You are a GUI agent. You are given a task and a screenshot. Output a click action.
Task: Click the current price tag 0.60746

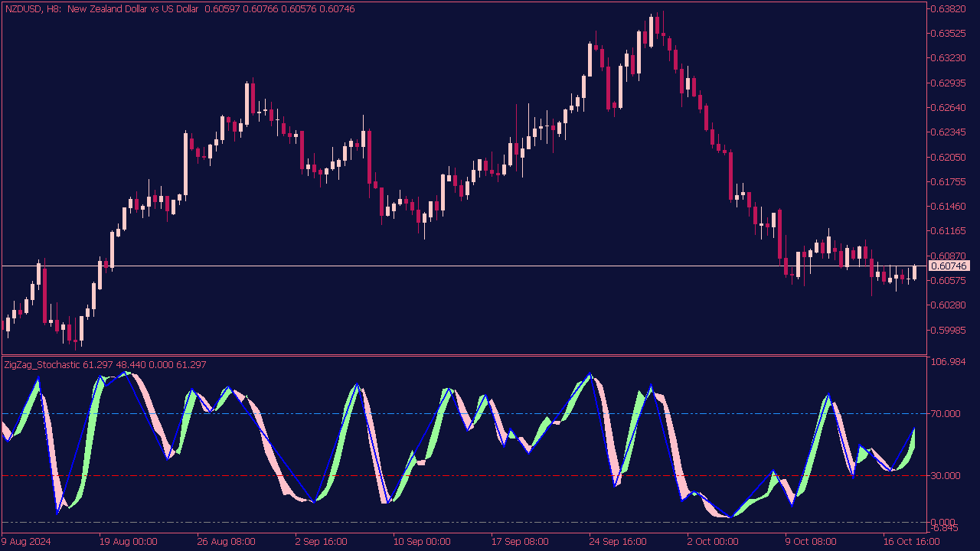(949, 266)
